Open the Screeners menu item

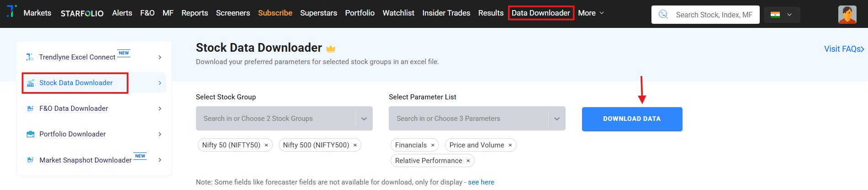(x=233, y=13)
